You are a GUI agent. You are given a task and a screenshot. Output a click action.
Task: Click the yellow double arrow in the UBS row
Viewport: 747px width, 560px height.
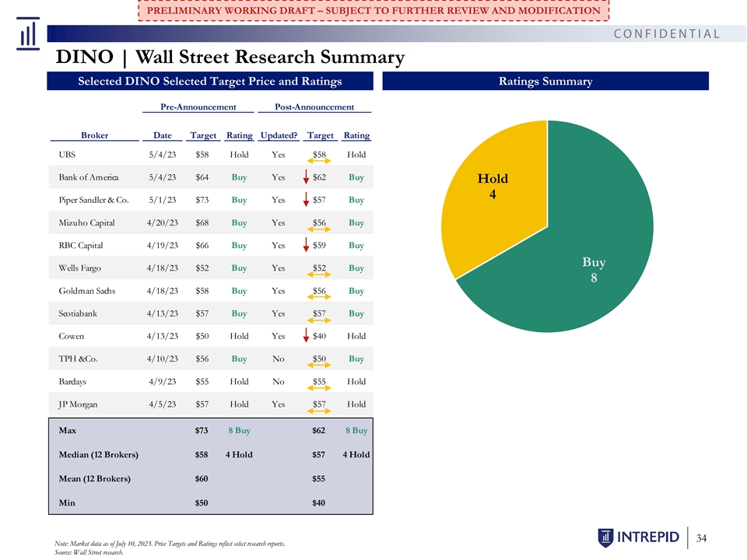319,161
